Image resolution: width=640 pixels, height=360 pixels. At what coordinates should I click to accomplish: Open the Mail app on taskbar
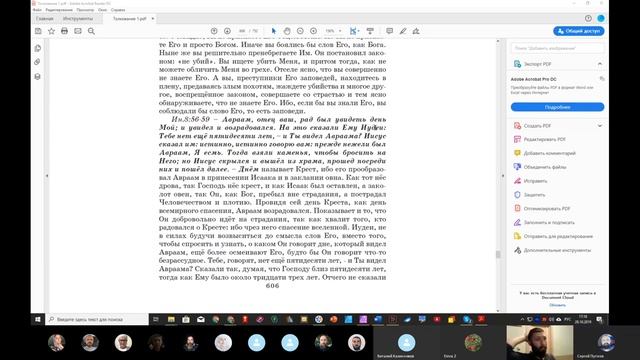pyautogui.click(x=201, y=319)
